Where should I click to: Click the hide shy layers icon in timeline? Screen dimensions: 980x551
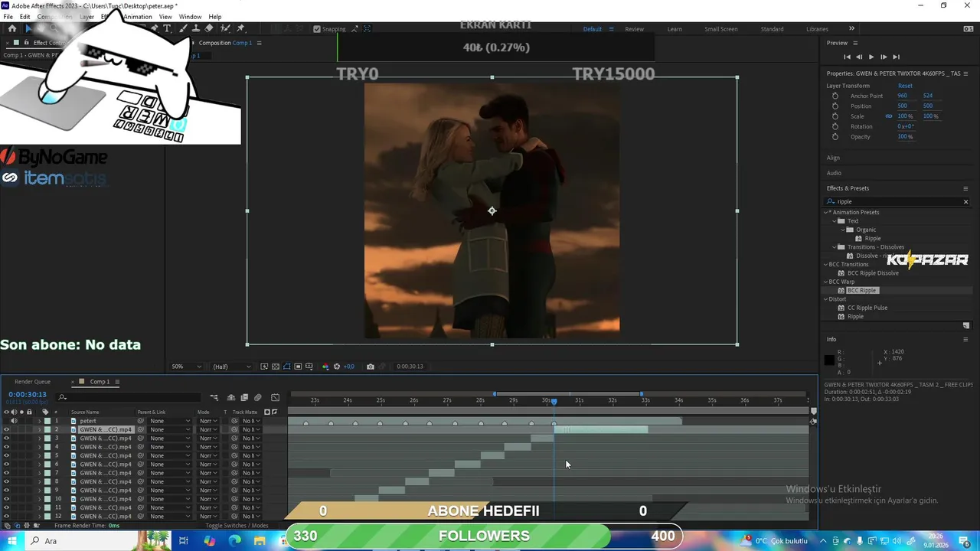231,397
